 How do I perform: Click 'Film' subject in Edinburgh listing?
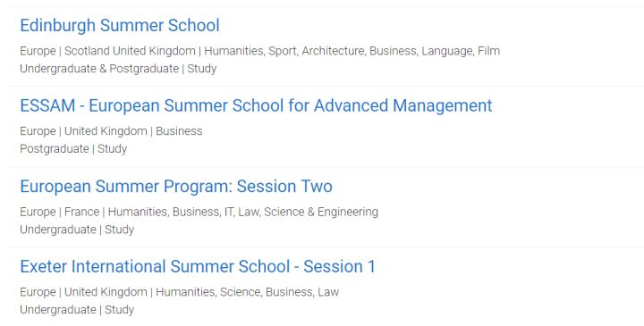488,51
